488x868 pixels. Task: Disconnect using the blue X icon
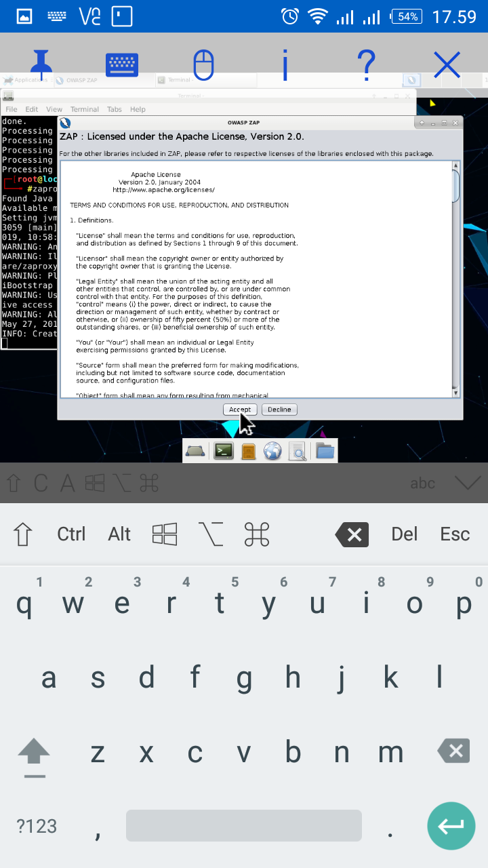point(447,66)
